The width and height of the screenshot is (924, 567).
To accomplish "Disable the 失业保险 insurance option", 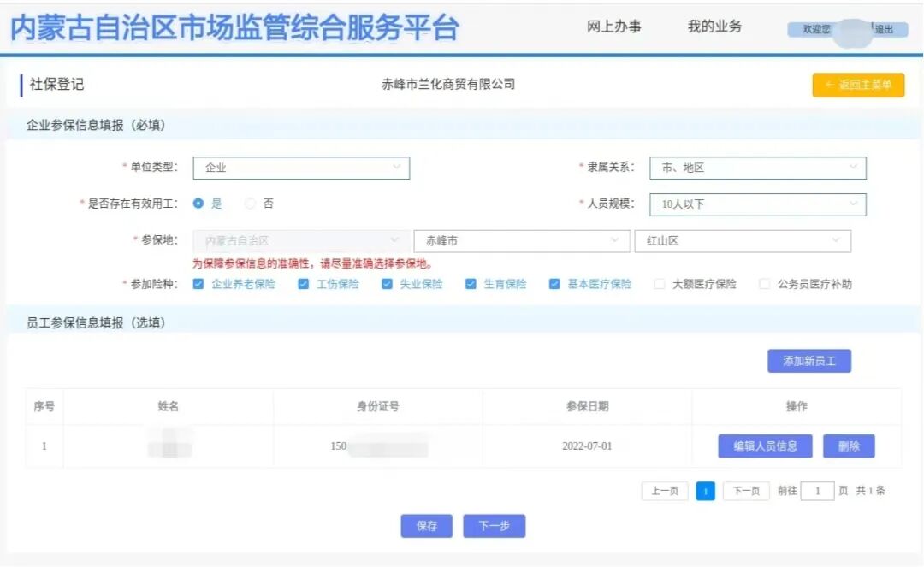I will (386, 283).
